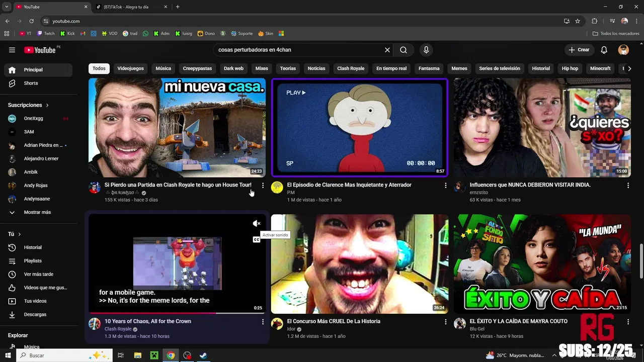The height and width of the screenshot is (362, 644).
Task: Open the Clarence episode thumbnail
Action: [360, 128]
